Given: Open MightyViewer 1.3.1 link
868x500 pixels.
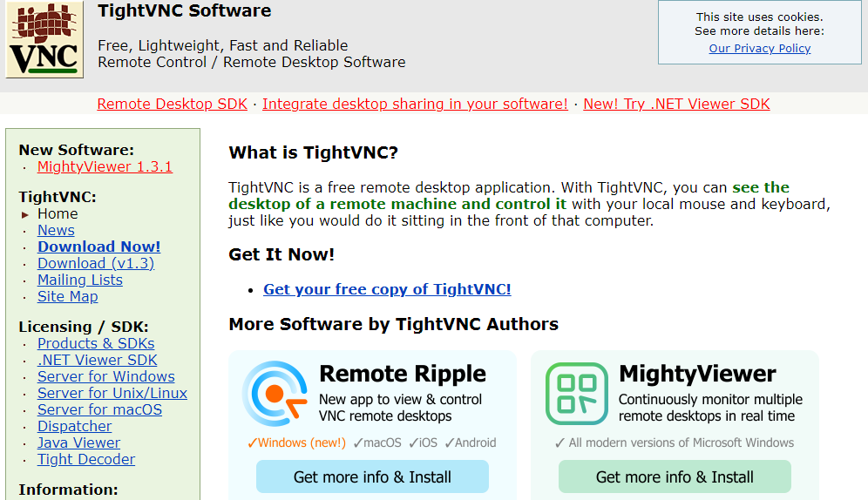Looking at the screenshot, I should click(x=105, y=166).
